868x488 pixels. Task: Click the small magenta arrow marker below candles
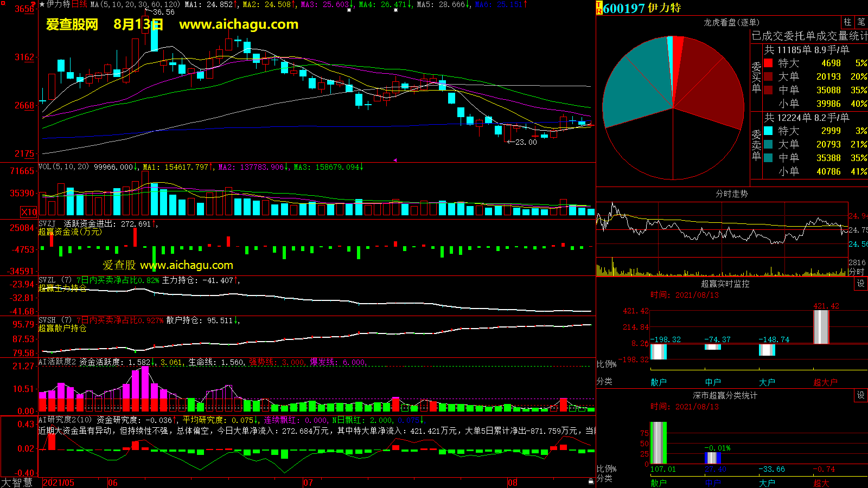(x=395, y=160)
